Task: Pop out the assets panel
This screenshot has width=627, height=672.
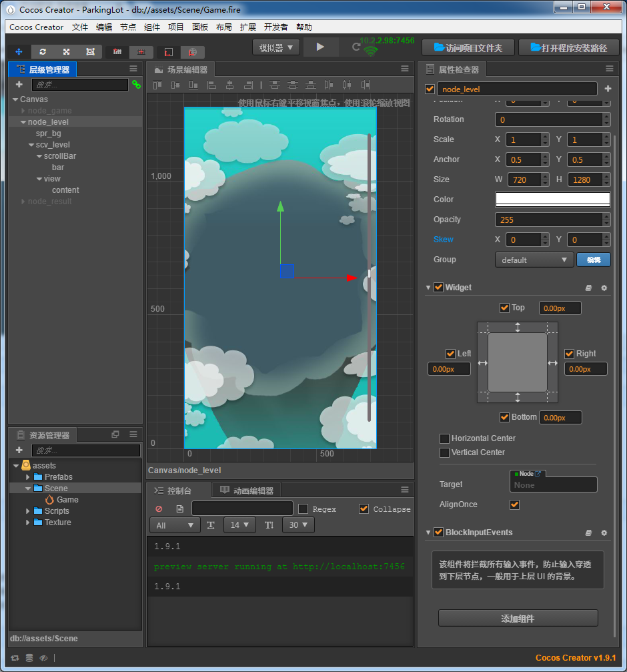Action: [115, 434]
